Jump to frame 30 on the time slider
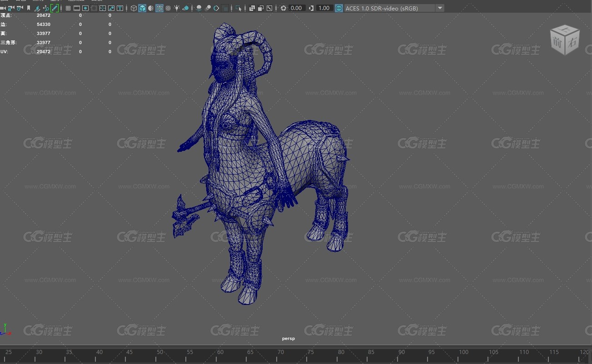Viewport: 592px width, 364px height. tap(39, 352)
